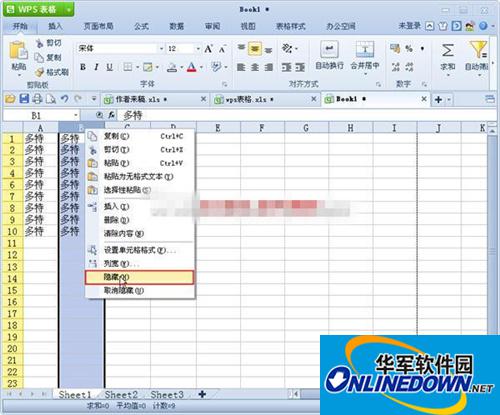Choose 清除内容(N) in the context menu
Image resolution: width=500 pixels, height=415 pixels.
[140, 234]
